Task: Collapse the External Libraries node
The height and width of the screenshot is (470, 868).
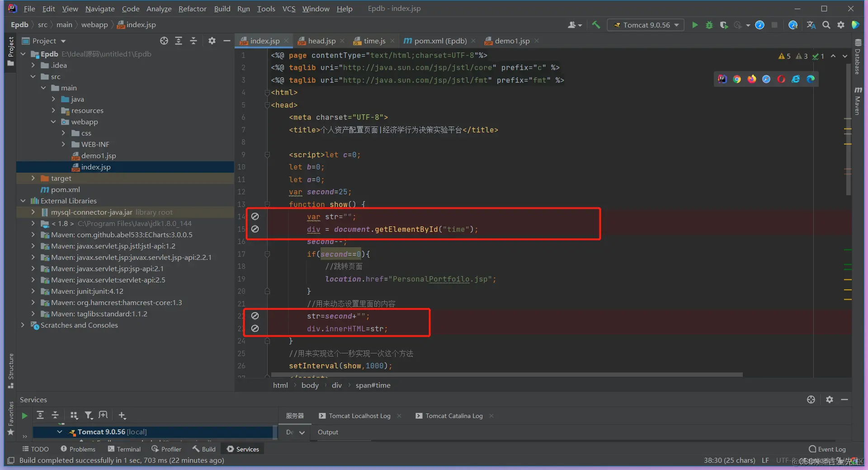Action: click(x=23, y=201)
